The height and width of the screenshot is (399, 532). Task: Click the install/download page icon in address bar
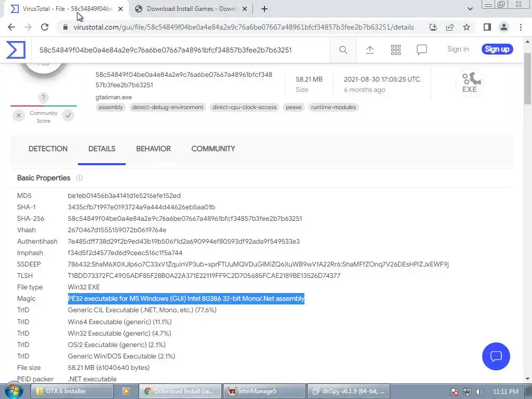[433, 27]
